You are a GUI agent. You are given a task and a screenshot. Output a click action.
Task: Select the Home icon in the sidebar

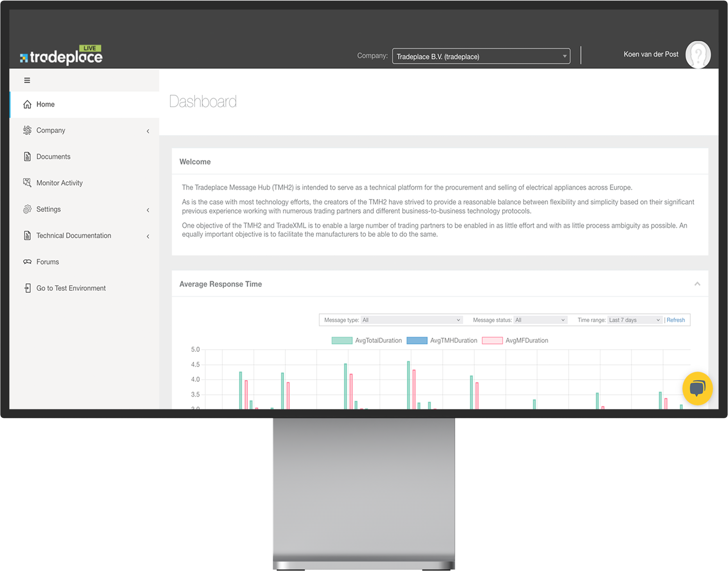[27, 104]
